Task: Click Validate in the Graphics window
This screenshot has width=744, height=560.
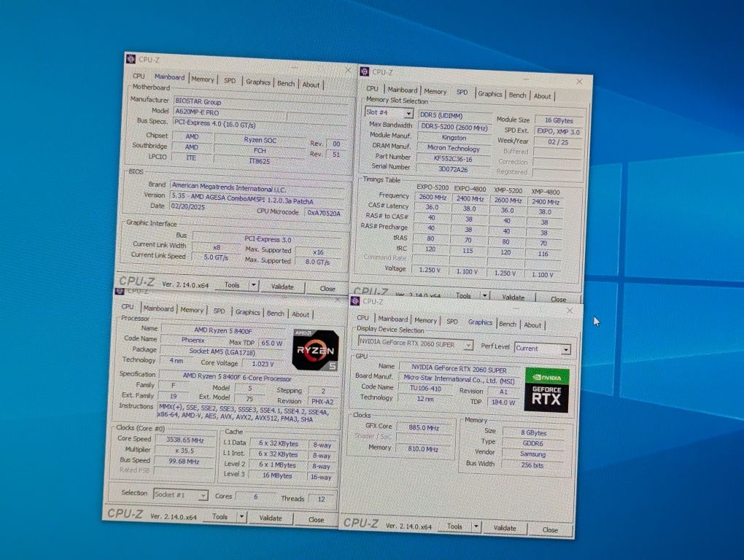Action: coord(504,528)
